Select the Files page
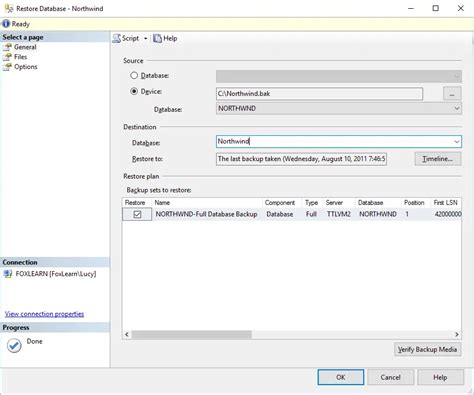This screenshot has width=474, height=395. point(20,57)
